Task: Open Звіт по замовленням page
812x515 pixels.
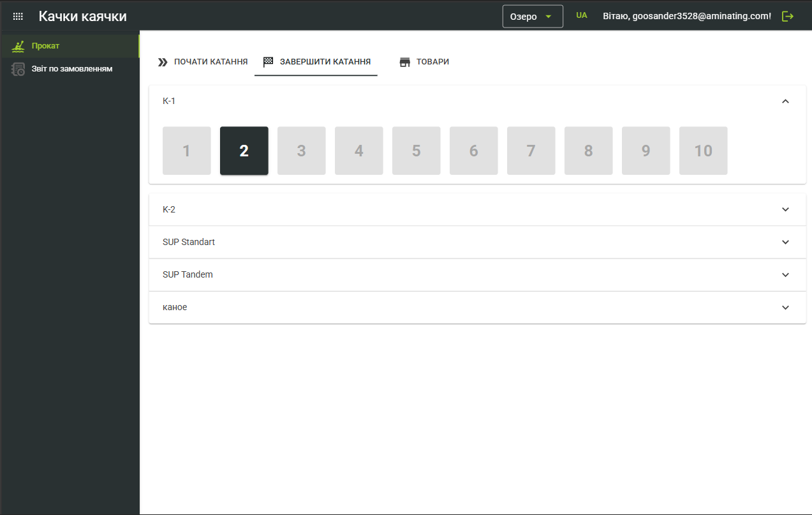Action: 71,69
